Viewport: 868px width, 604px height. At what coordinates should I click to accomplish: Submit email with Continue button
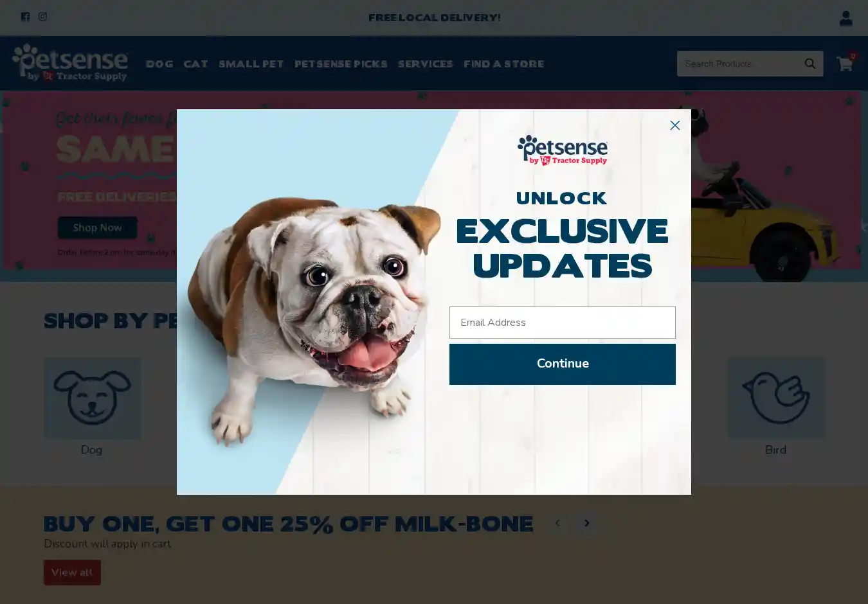pyautogui.click(x=563, y=364)
